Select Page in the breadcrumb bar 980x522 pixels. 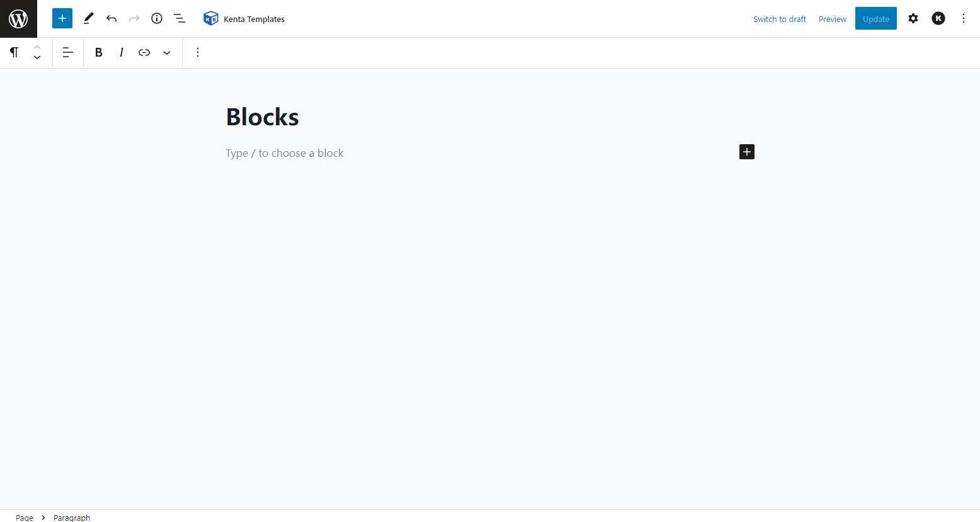coord(24,517)
